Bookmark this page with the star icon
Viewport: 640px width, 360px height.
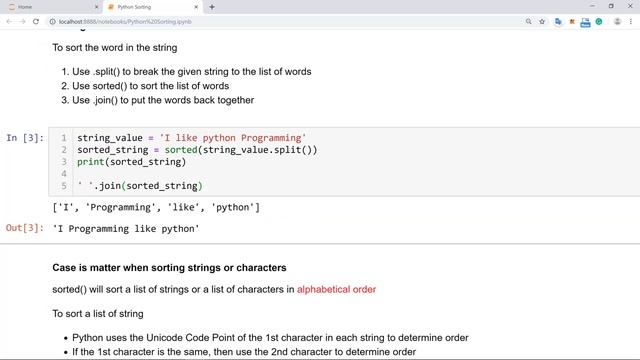click(542, 22)
